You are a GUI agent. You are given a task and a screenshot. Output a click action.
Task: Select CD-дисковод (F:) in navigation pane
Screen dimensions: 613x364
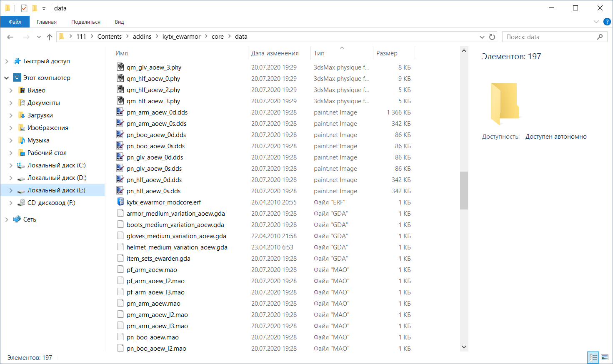tap(51, 203)
